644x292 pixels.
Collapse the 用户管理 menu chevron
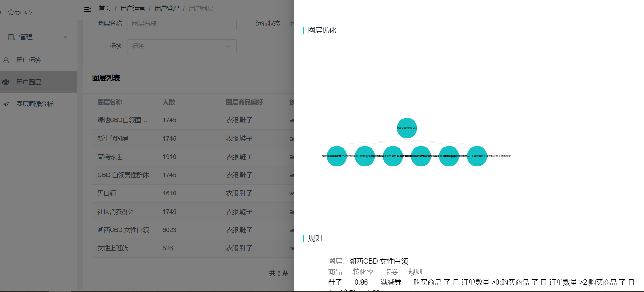65,37
